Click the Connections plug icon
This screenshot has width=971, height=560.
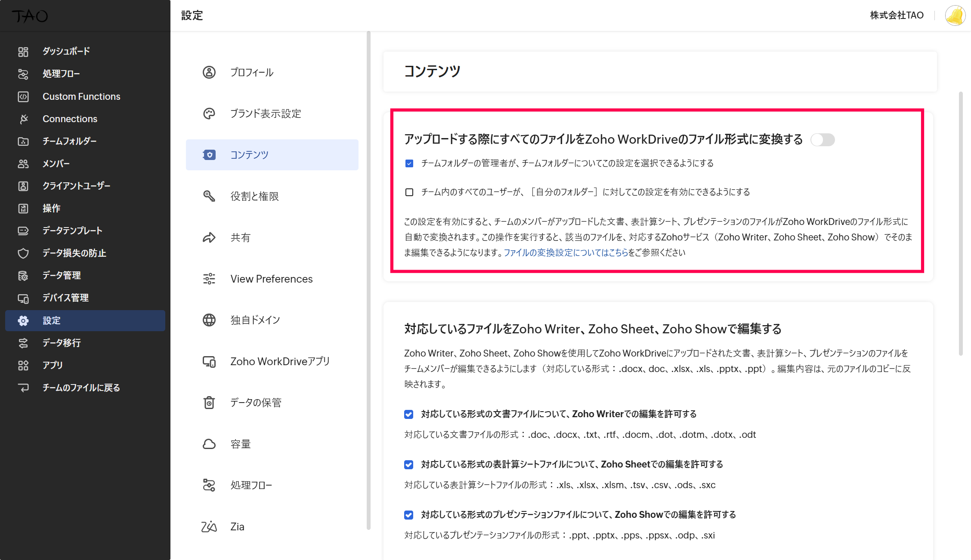(23, 119)
